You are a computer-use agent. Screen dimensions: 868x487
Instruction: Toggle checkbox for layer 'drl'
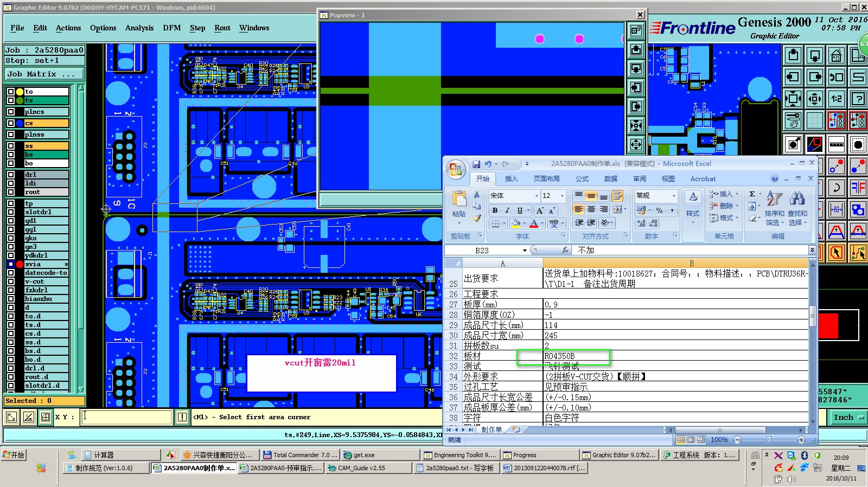click(10, 175)
